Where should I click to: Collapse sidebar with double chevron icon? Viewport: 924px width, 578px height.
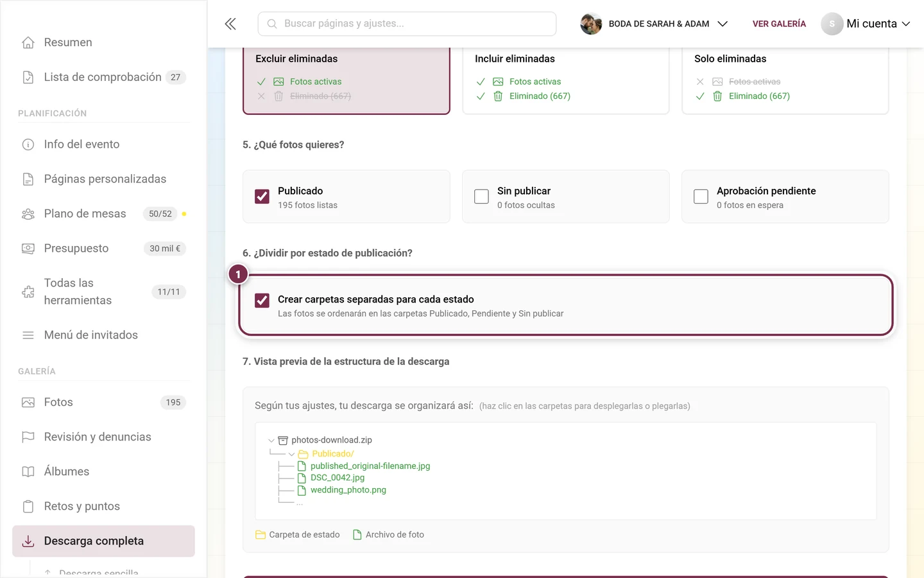coord(230,24)
